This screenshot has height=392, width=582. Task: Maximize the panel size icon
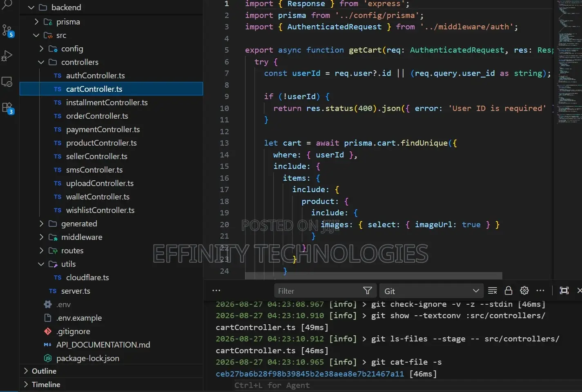point(564,291)
